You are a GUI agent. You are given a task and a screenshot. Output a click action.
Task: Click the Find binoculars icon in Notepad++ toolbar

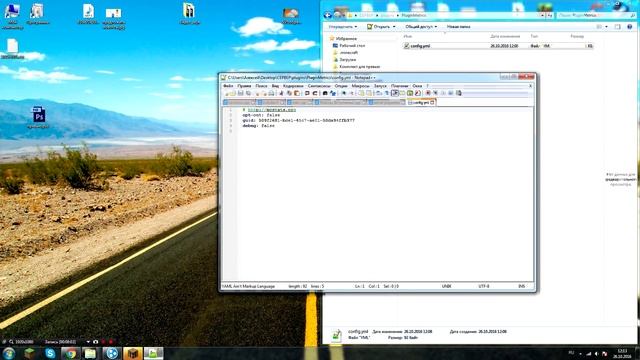click(325, 93)
